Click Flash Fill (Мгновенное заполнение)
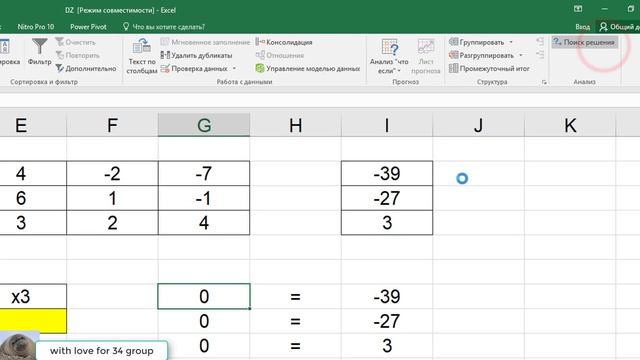The height and width of the screenshot is (360, 640). coord(205,42)
